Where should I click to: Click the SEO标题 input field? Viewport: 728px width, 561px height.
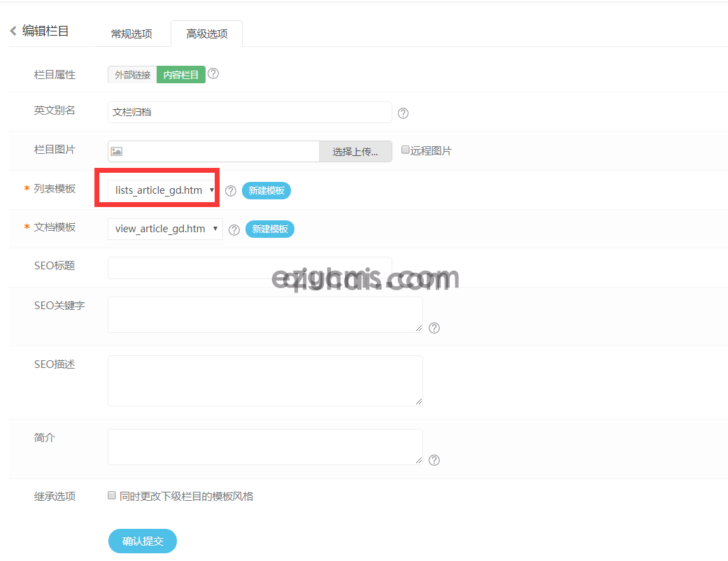[x=249, y=267]
